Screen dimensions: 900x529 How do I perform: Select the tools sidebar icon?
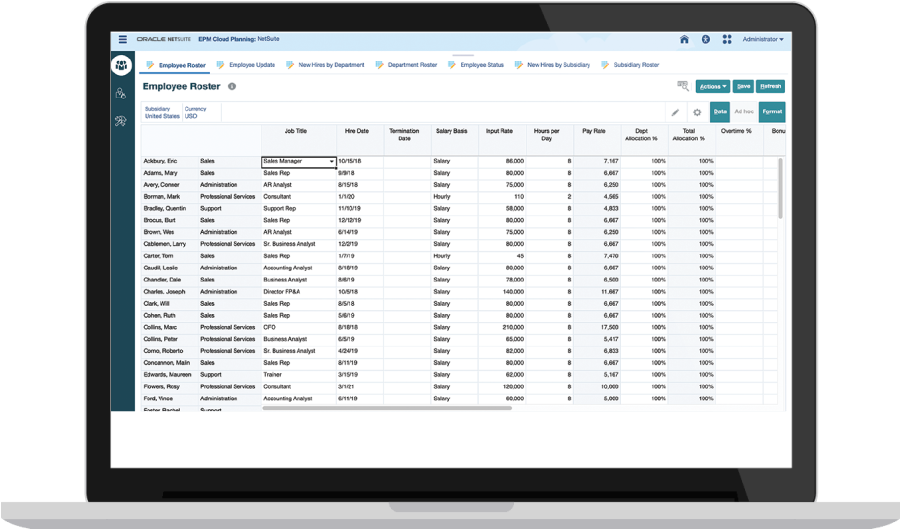pos(121,120)
